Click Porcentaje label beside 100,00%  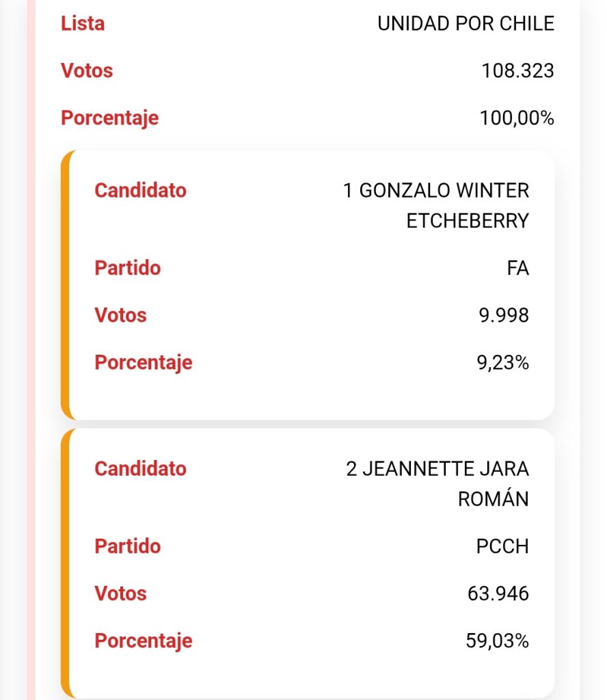pyautogui.click(x=109, y=118)
